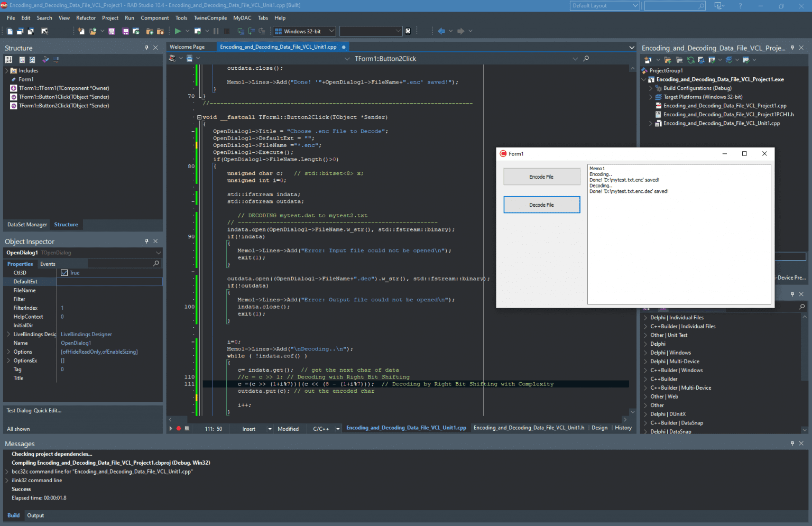Close the Structure panel
The image size is (812, 526).
(155, 48)
